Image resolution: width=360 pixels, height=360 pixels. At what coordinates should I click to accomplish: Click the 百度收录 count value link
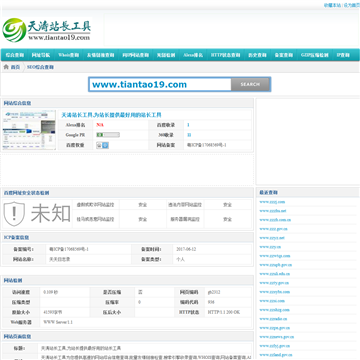coord(188,125)
